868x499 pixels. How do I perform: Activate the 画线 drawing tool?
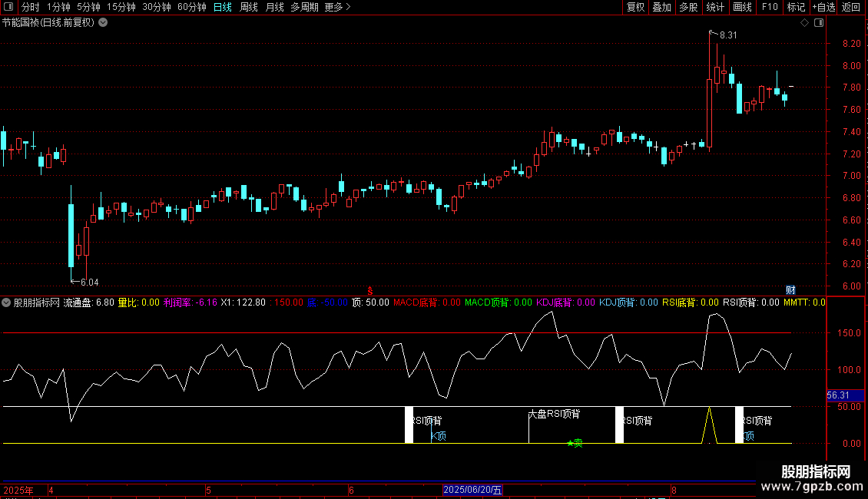742,7
